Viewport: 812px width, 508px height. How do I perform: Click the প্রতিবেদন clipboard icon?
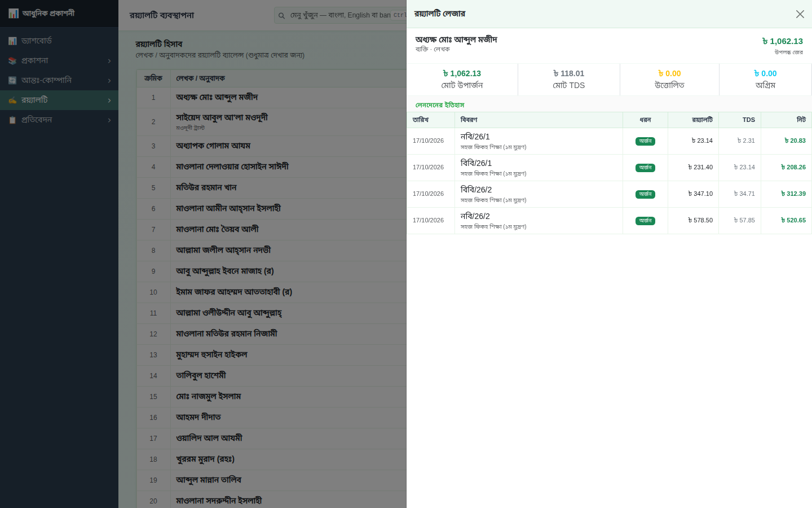click(12, 120)
